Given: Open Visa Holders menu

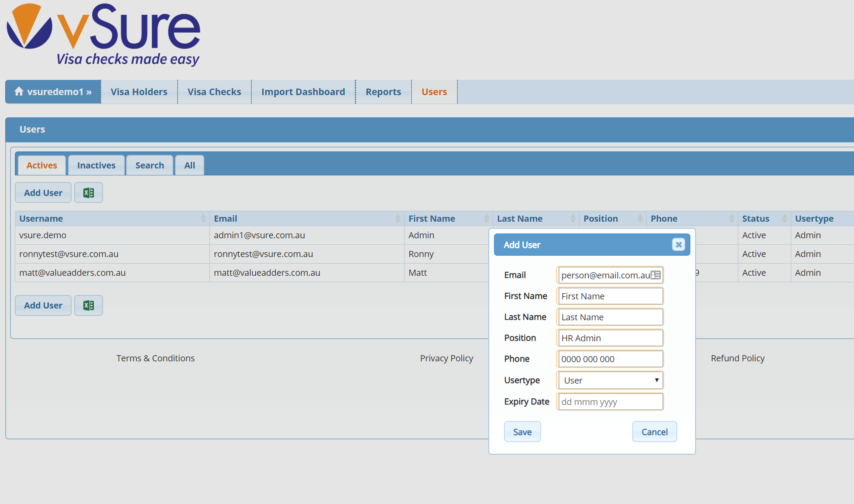Looking at the screenshot, I should point(139,92).
